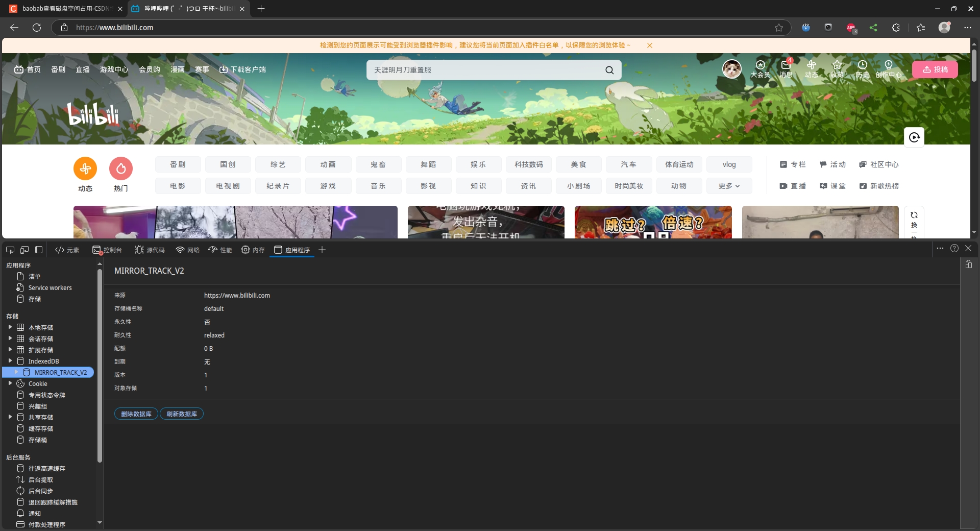Toggle DevTools device emulation icon

(x=24, y=250)
